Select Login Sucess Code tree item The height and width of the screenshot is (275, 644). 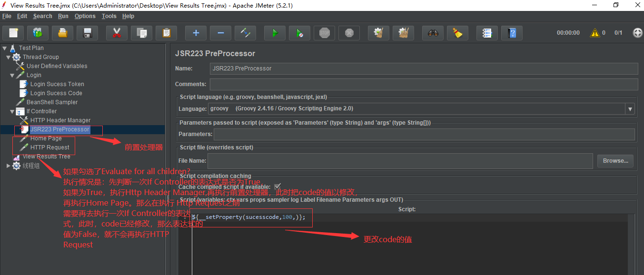pos(56,93)
